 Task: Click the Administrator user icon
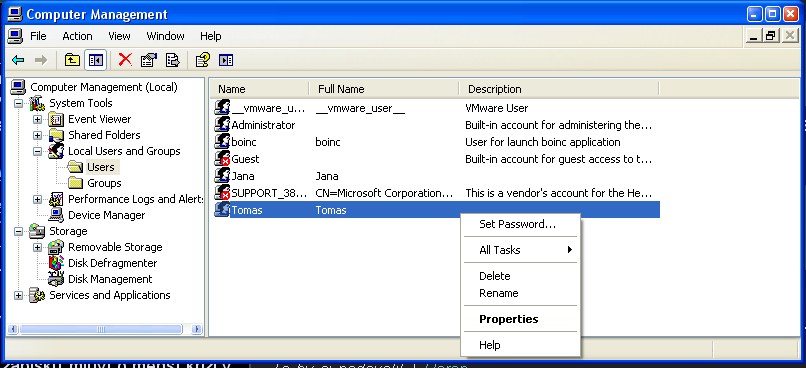pos(222,125)
